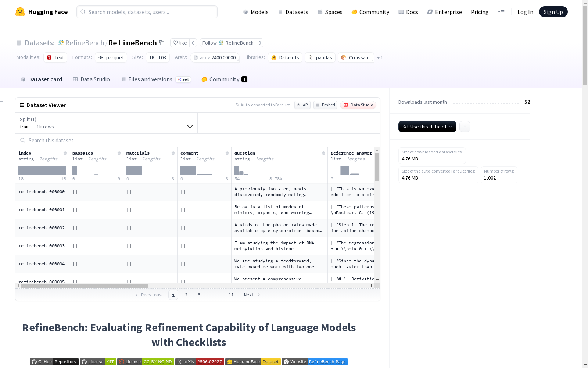The height and width of the screenshot is (368, 588).
Task: Open the navigation overflow menu icon
Action: click(501, 12)
